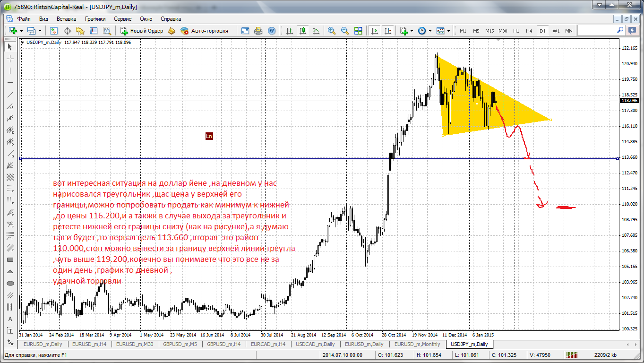
Task: Open the Вставка menu
Action: point(66,19)
